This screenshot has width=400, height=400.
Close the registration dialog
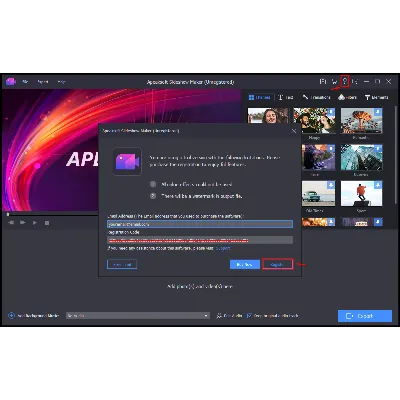(x=294, y=131)
